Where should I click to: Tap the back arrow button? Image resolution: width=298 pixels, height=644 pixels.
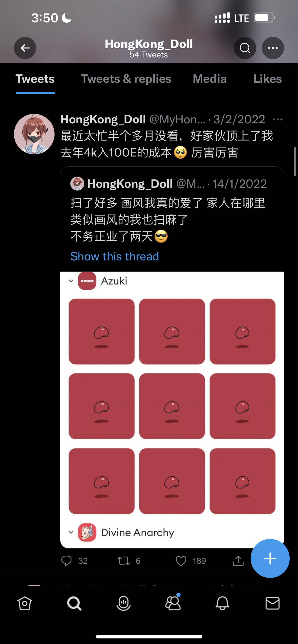(25, 48)
